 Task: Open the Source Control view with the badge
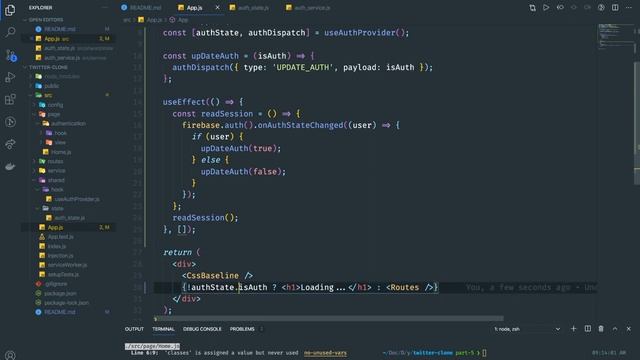(x=10, y=55)
